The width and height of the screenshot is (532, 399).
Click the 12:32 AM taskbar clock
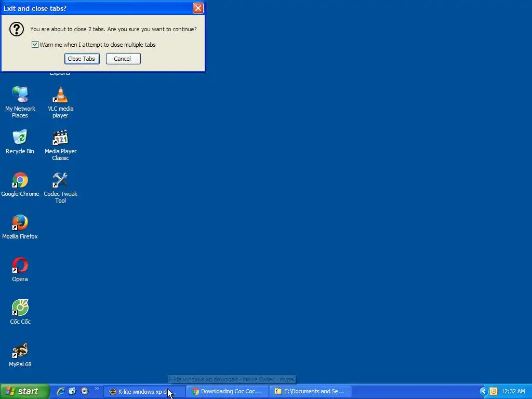pyautogui.click(x=513, y=391)
